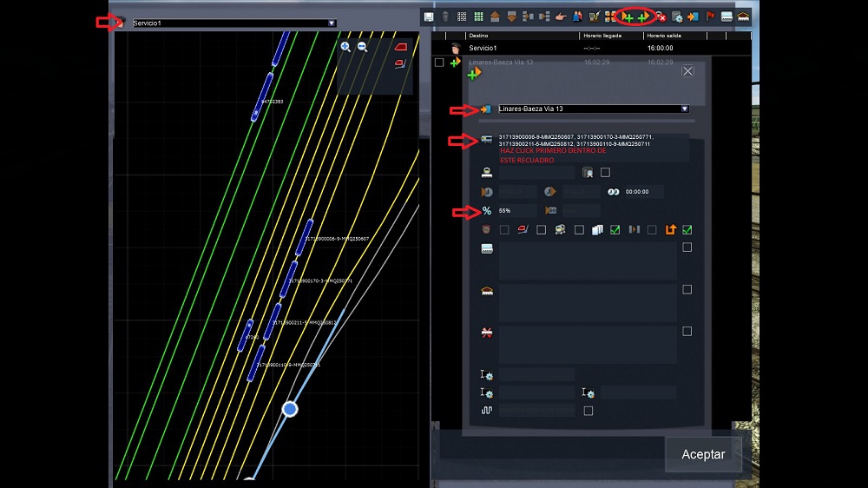Click the move order down arrow icon
The image size is (868, 488).
511,17
